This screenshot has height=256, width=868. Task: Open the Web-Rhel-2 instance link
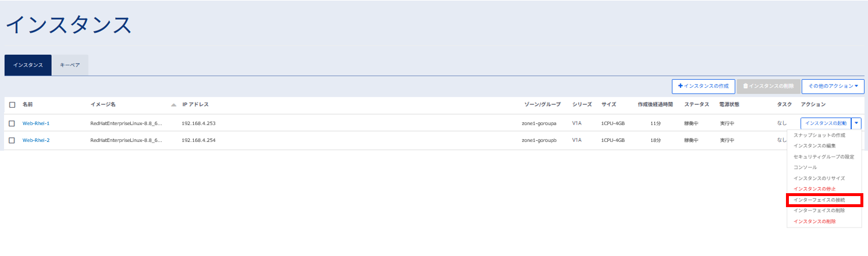coord(36,140)
